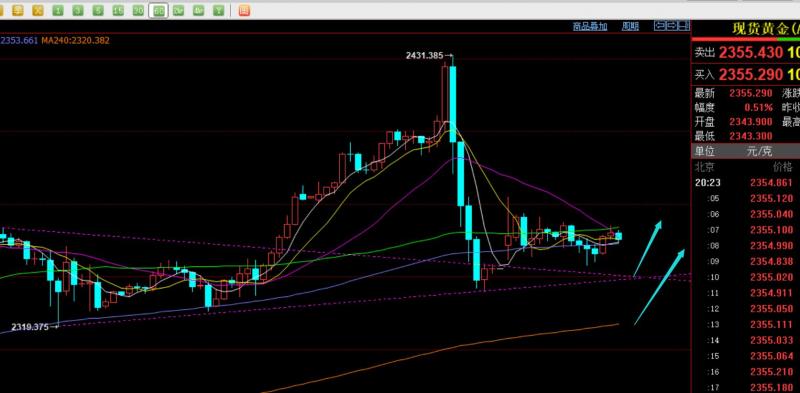Click tick price 2355.111 at :13

[x=771, y=325]
